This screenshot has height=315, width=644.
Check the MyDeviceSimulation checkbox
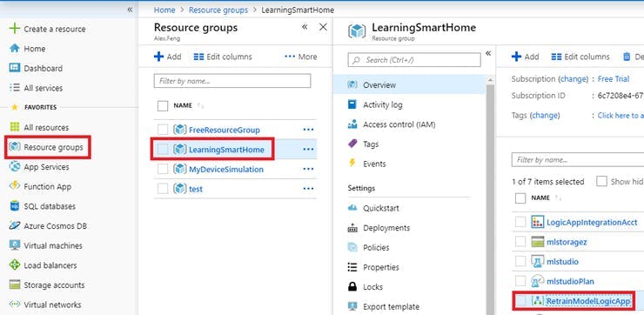[163, 169]
